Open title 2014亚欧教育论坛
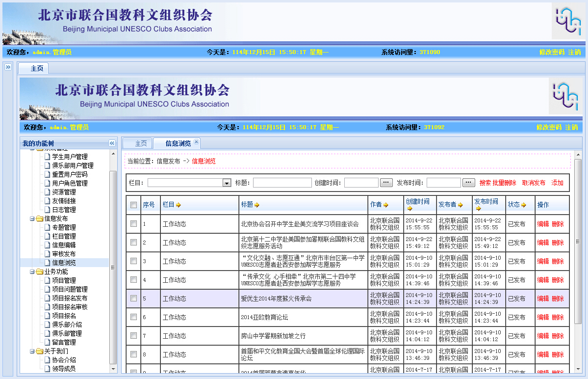Viewport: 588px width, 379px height. pos(264,318)
